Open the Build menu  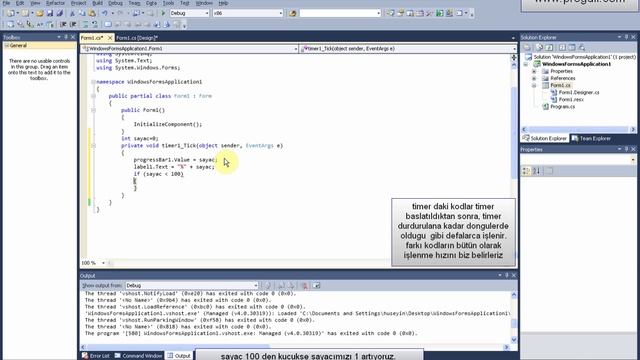click(x=98, y=3)
